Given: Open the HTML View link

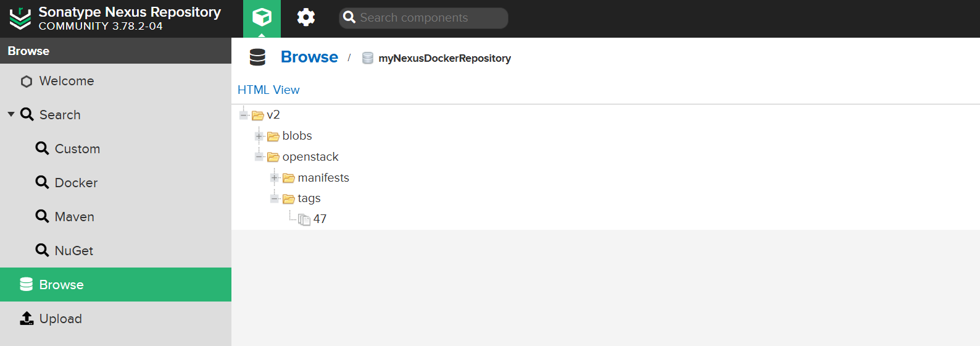Looking at the screenshot, I should coord(268,90).
